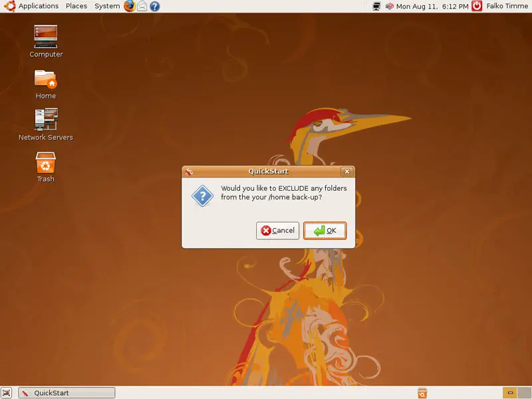Image resolution: width=532 pixels, height=399 pixels.
Task: Click the network monitor tray icon
Action: [x=376, y=6]
